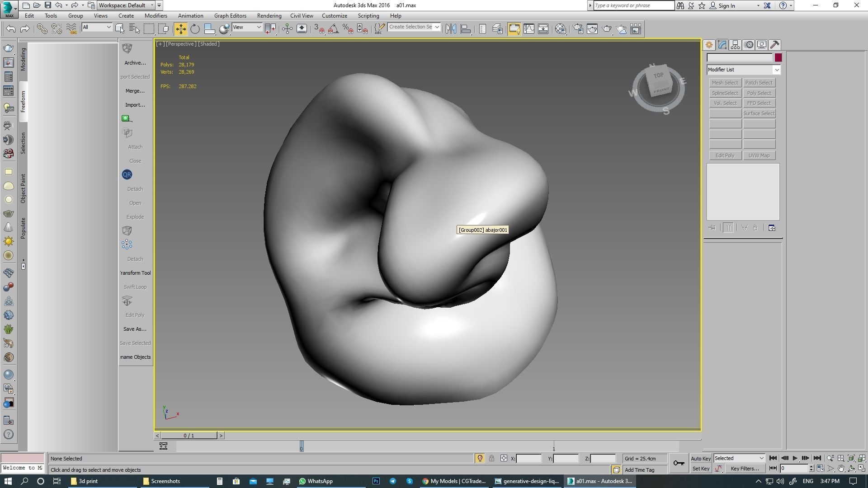Toggle the Selection Lock padlock
Image resolution: width=868 pixels, height=488 pixels.
pos(491,459)
